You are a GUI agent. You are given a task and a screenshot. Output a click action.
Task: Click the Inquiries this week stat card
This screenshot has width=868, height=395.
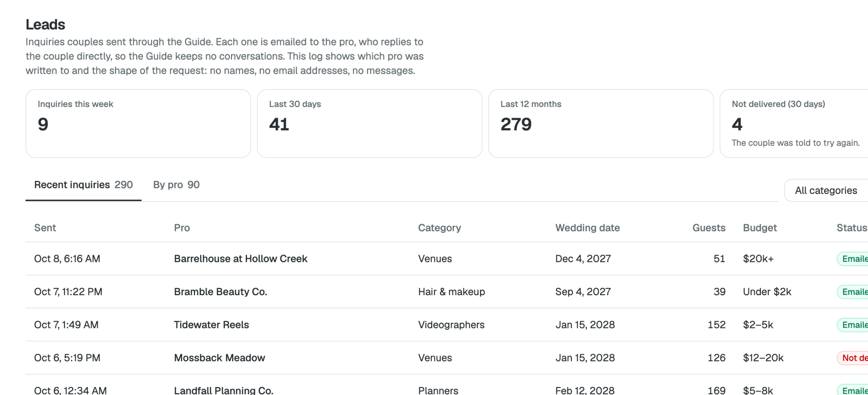pos(138,124)
